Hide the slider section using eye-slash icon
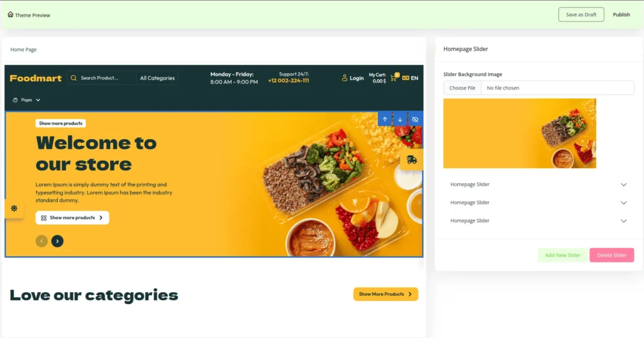 (x=415, y=119)
